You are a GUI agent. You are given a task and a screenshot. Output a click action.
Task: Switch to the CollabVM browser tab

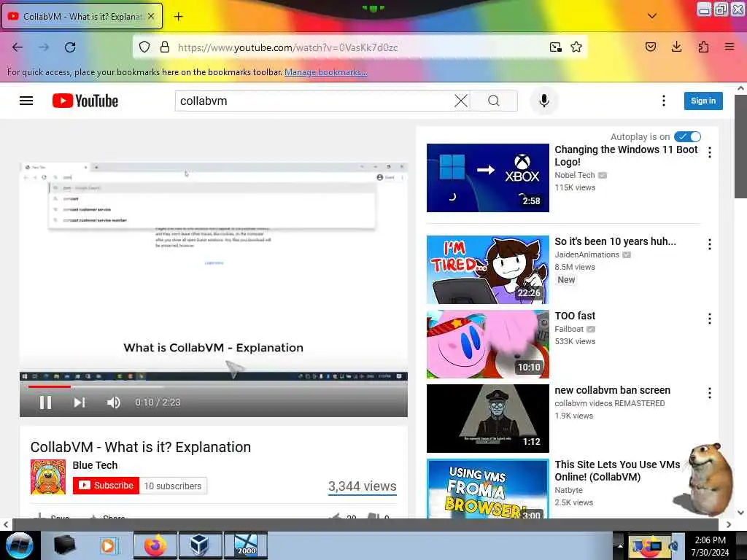pos(82,17)
